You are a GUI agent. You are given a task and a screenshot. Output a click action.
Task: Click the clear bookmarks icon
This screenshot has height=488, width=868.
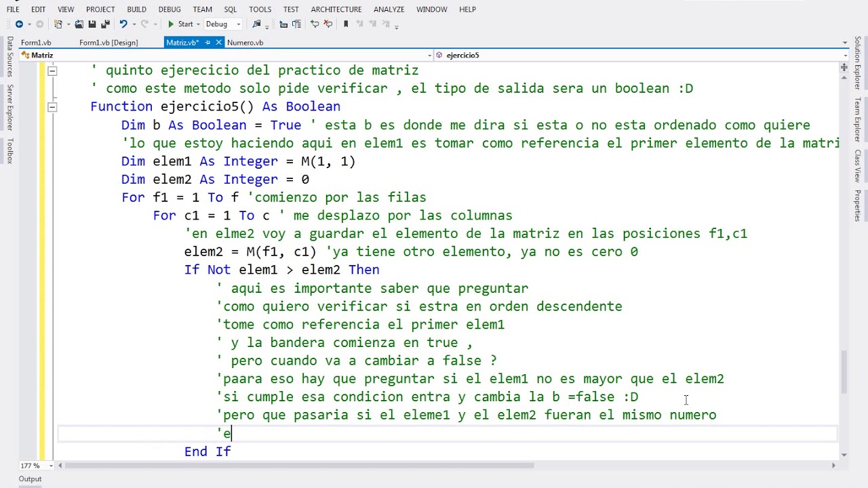pos(385,24)
